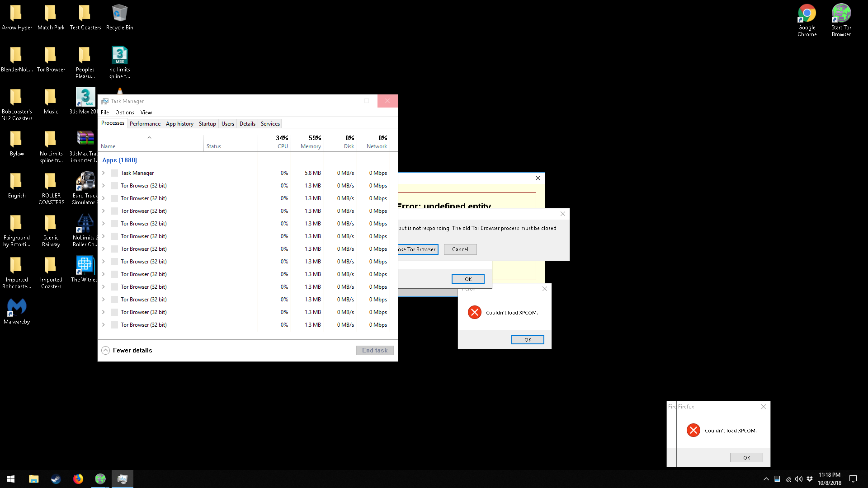Image resolution: width=868 pixels, height=488 pixels.
Task: Click Cancel in the not responding dialog
Action: tap(460, 249)
